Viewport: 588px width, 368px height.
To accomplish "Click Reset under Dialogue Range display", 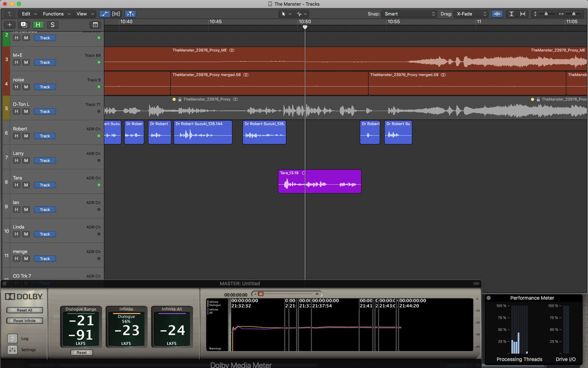I will coord(81,352).
